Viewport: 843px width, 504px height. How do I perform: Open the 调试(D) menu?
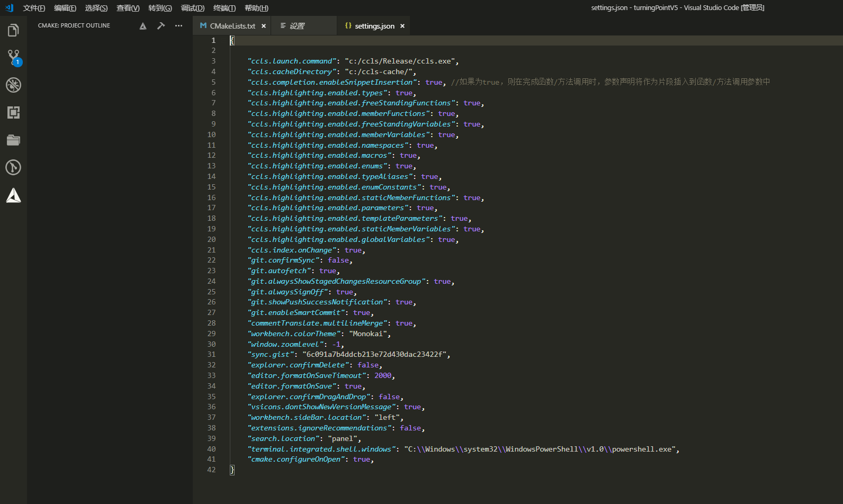coord(193,8)
